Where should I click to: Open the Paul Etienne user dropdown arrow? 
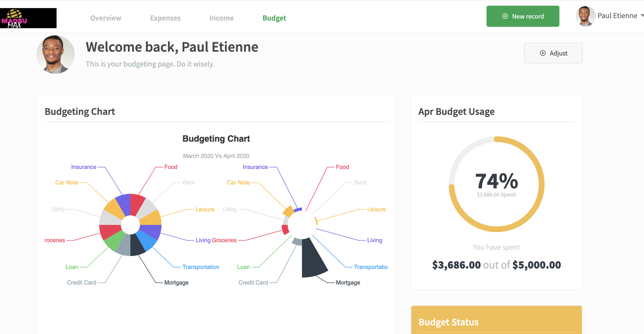[x=642, y=16]
